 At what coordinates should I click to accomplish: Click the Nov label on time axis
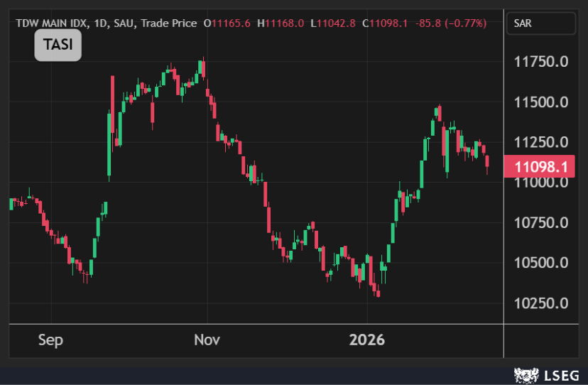point(207,340)
